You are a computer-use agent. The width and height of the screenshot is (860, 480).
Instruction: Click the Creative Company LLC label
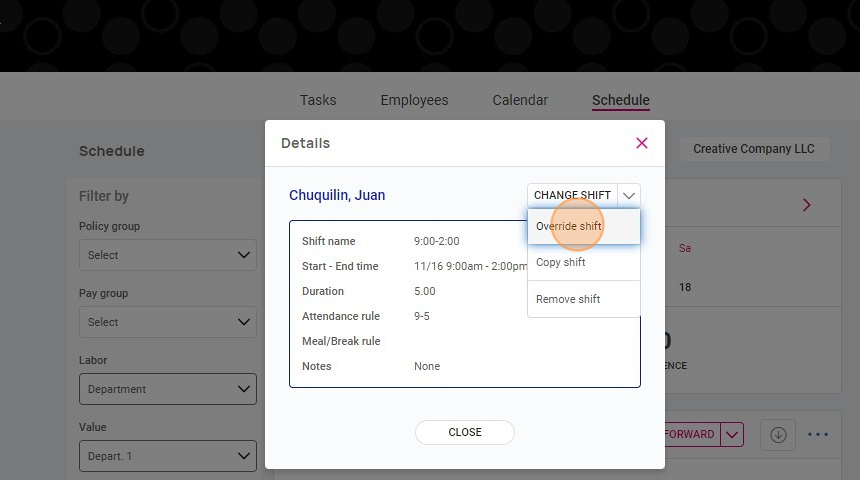754,149
